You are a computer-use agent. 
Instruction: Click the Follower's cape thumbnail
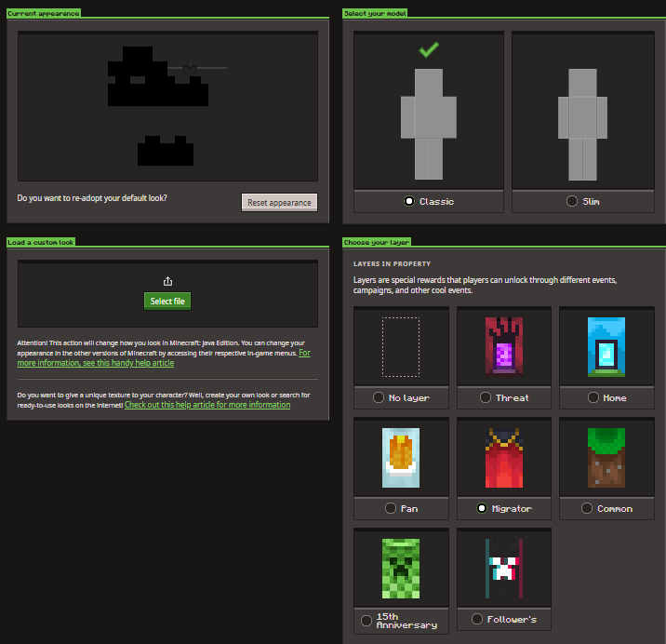tap(504, 569)
